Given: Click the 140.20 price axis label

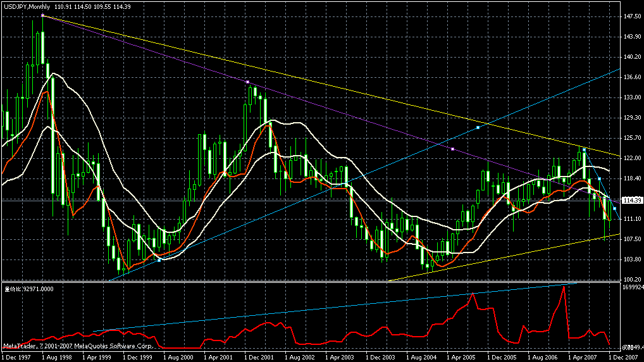Looking at the screenshot, I should coord(632,57).
